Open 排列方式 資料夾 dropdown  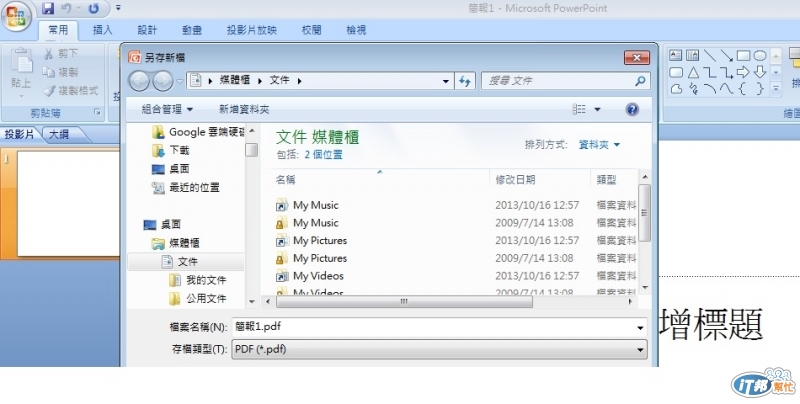(x=599, y=145)
